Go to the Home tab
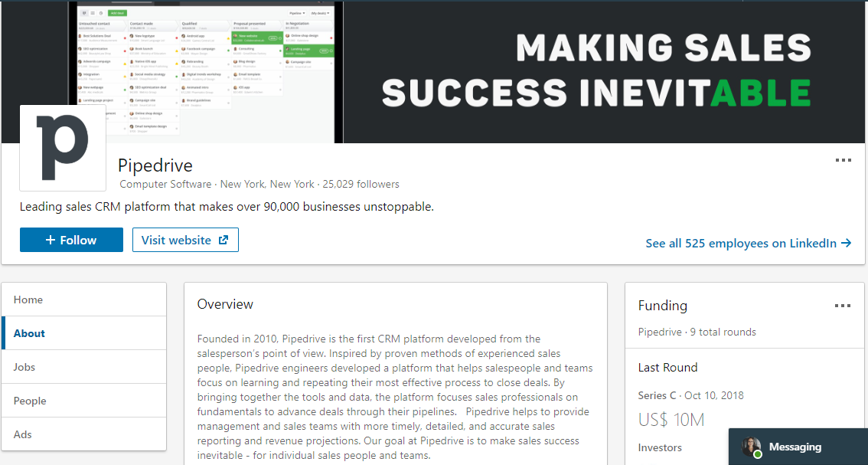Image resolution: width=868 pixels, height=465 pixels. (x=28, y=300)
